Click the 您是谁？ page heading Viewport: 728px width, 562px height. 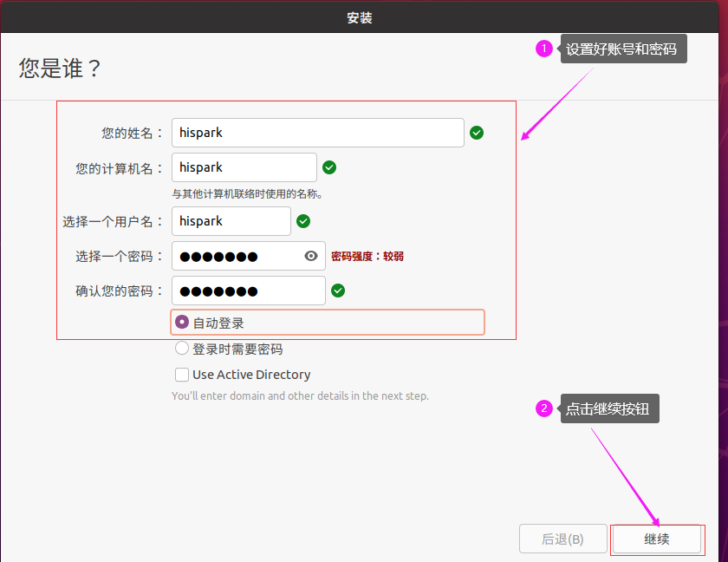(60, 69)
